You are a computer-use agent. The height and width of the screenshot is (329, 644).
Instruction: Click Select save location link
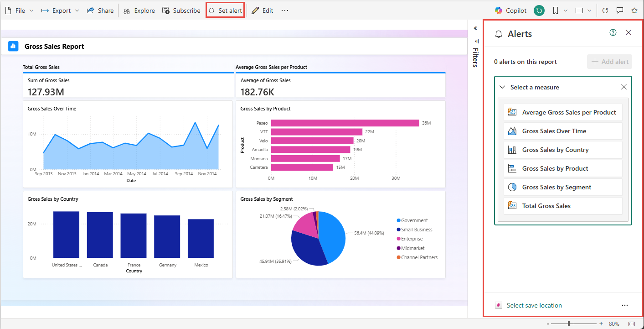tap(534, 305)
